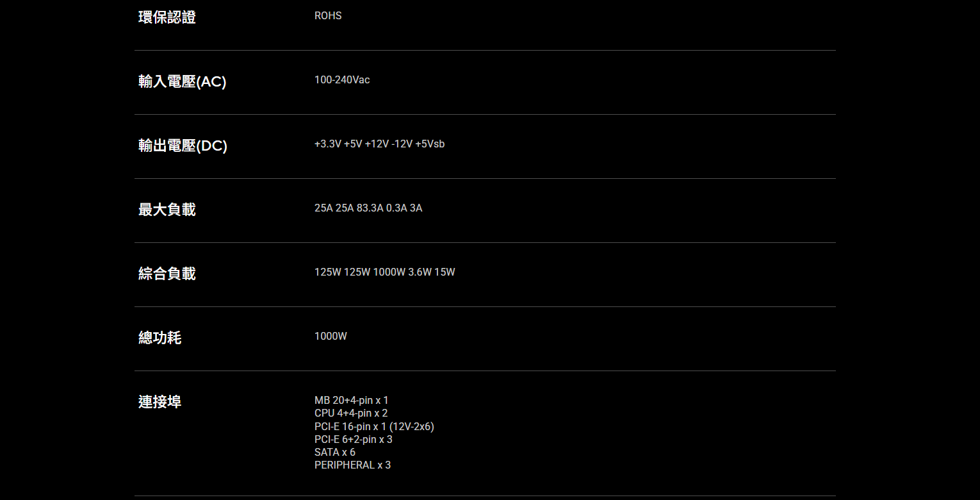The height and width of the screenshot is (500, 980).
Task: Select the +3.3V +5V +12V output text
Action: coord(352,144)
